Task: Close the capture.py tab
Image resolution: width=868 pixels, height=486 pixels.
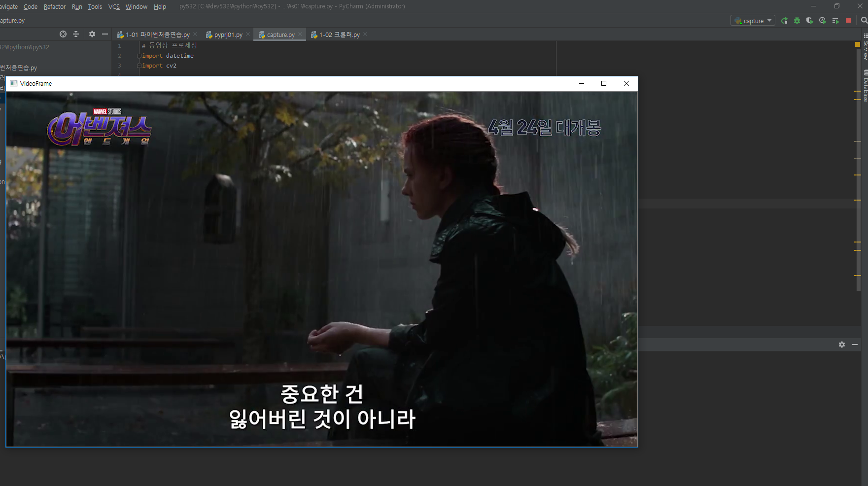Action: (x=300, y=34)
